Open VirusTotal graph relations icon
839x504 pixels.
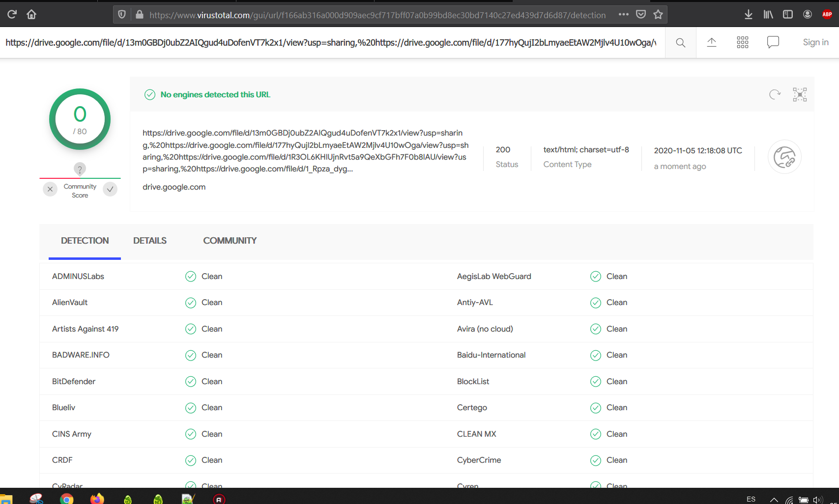pyautogui.click(x=800, y=94)
